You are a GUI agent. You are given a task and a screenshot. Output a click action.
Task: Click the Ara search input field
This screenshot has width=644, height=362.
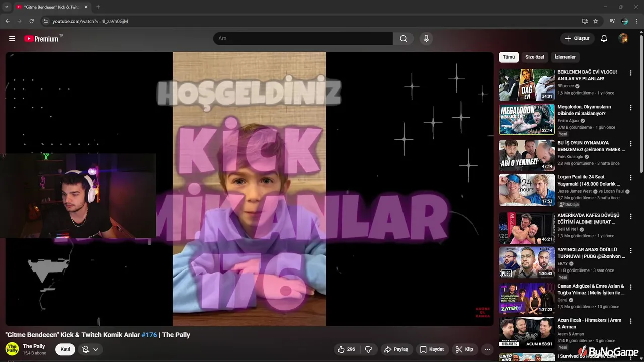tap(303, 39)
